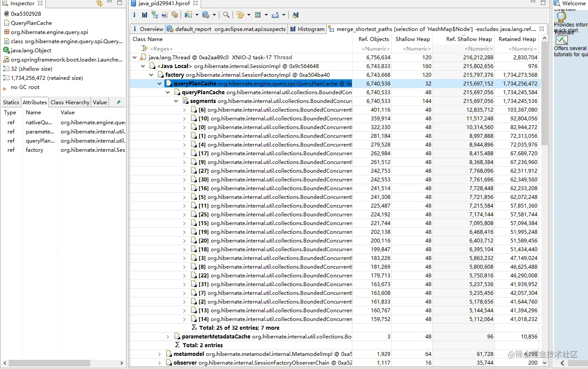The width and height of the screenshot is (588, 369).
Task: Click the last chart icon in the toolbar
Action: [295, 15]
